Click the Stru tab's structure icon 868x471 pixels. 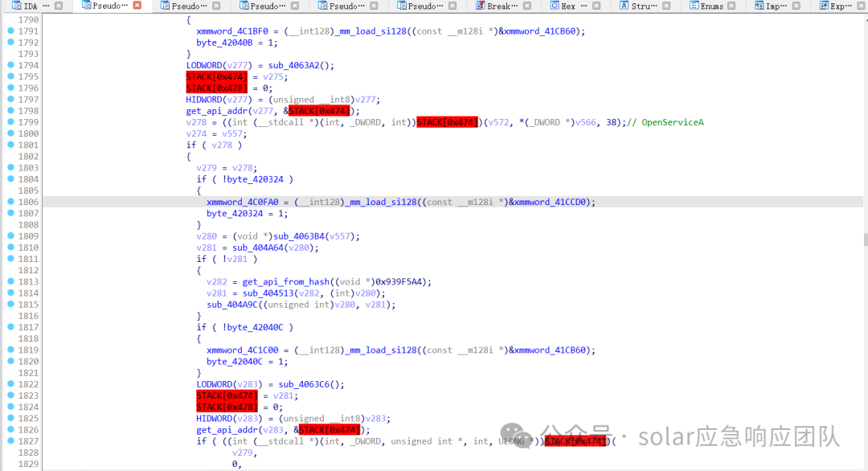tap(624, 6)
